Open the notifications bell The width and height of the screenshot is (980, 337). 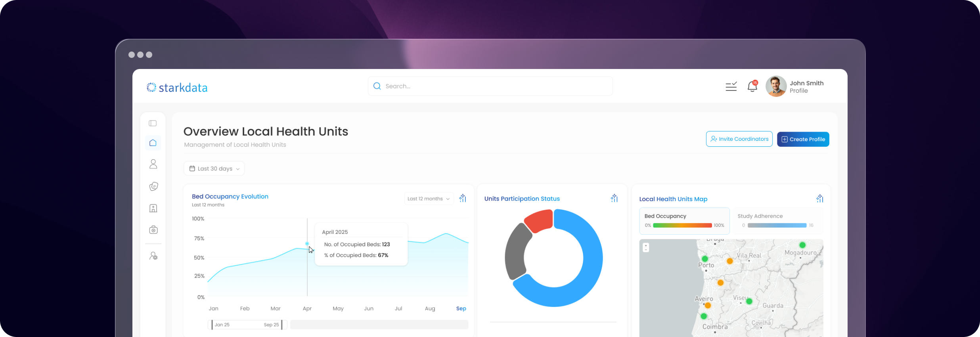[752, 86]
